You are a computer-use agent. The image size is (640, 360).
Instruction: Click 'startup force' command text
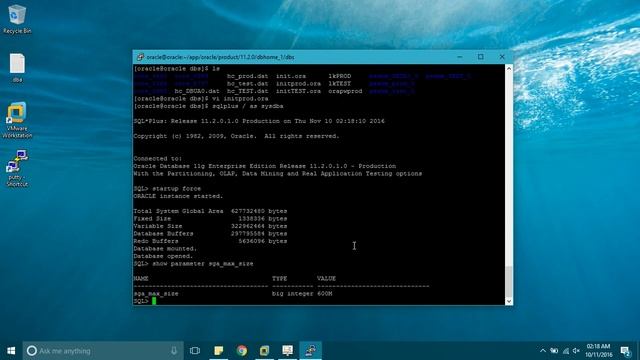(x=176, y=189)
